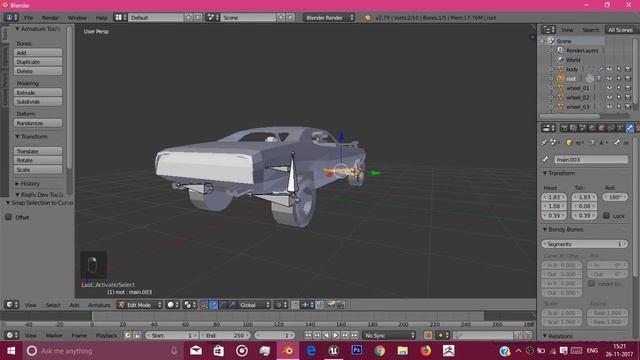Viewport: 640px width, 360px height.
Task: Click the bone name field main.003
Action: pyautogui.click(x=591, y=160)
